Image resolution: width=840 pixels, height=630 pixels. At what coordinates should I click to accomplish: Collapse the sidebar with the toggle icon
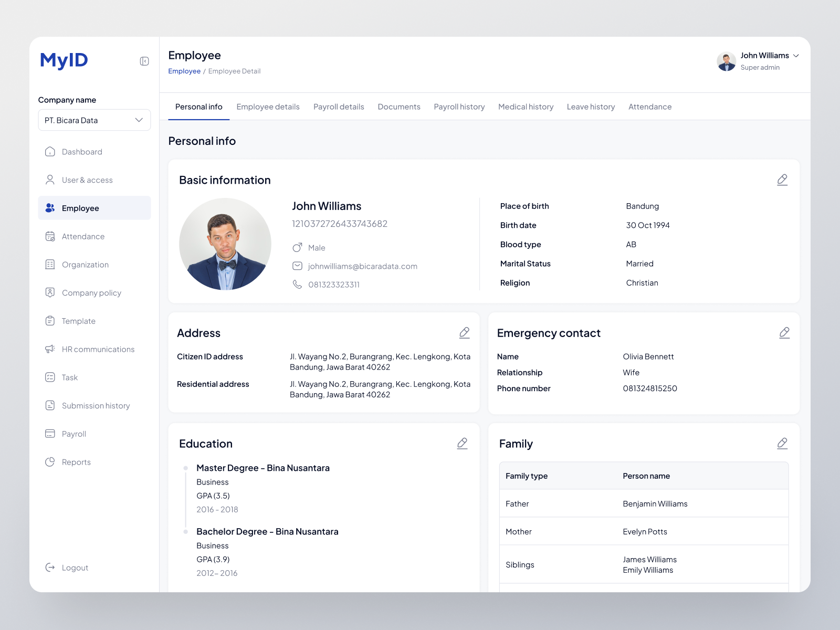tap(144, 61)
